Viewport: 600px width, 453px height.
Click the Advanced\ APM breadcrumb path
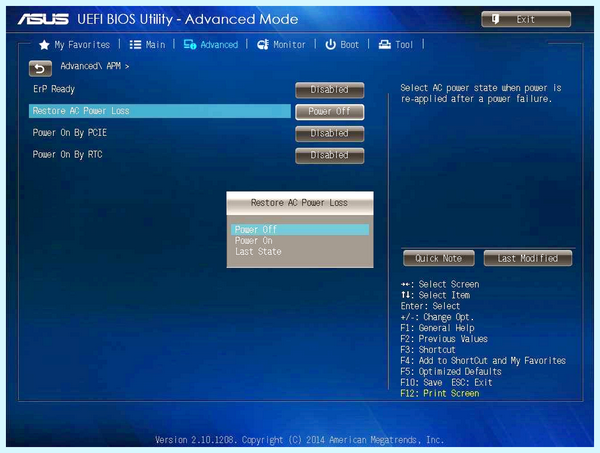point(95,66)
